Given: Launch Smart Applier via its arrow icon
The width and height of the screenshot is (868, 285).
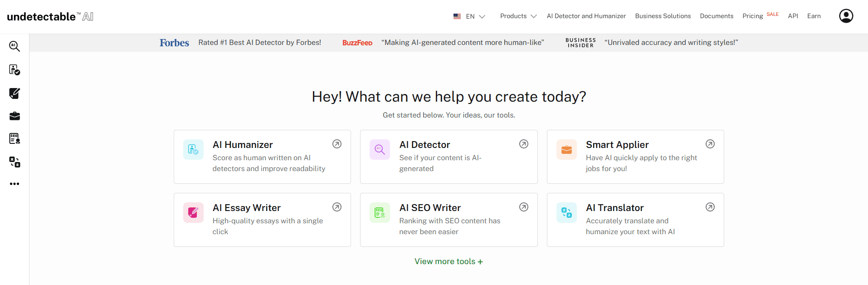Looking at the screenshot, I should [x=710, y=144].
